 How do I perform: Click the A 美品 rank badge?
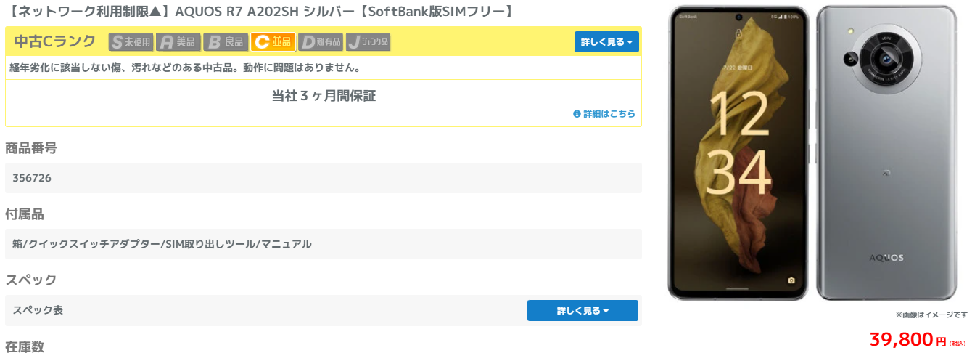178,42
